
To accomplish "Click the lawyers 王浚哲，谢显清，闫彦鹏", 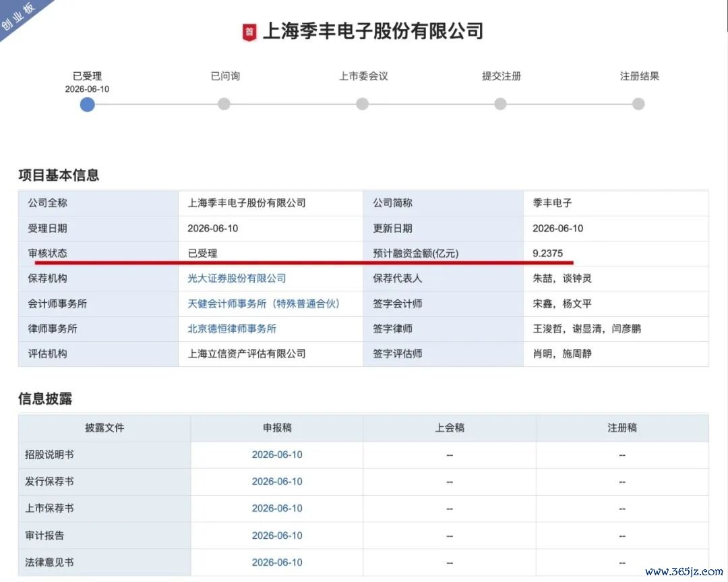I will click(587, 329).
